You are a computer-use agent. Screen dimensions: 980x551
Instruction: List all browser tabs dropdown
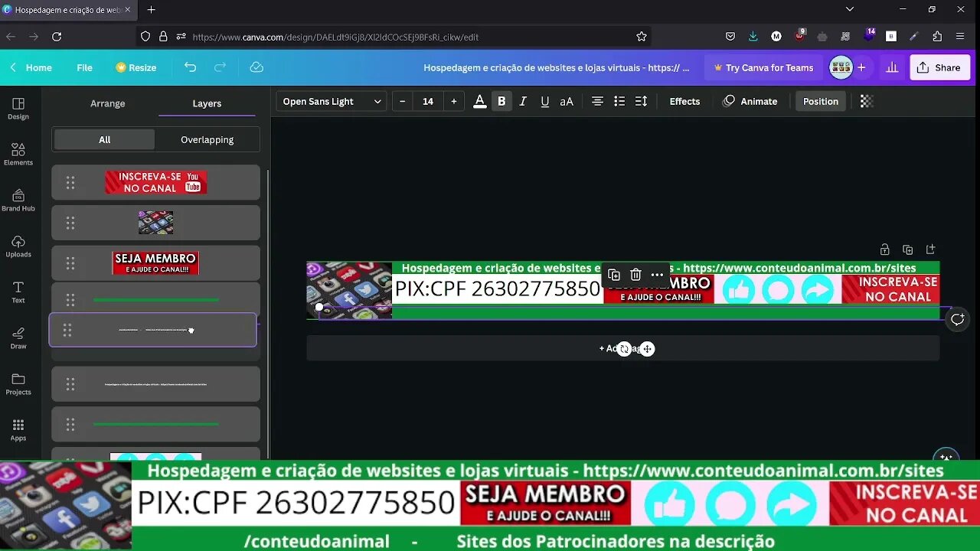point(850,10)
